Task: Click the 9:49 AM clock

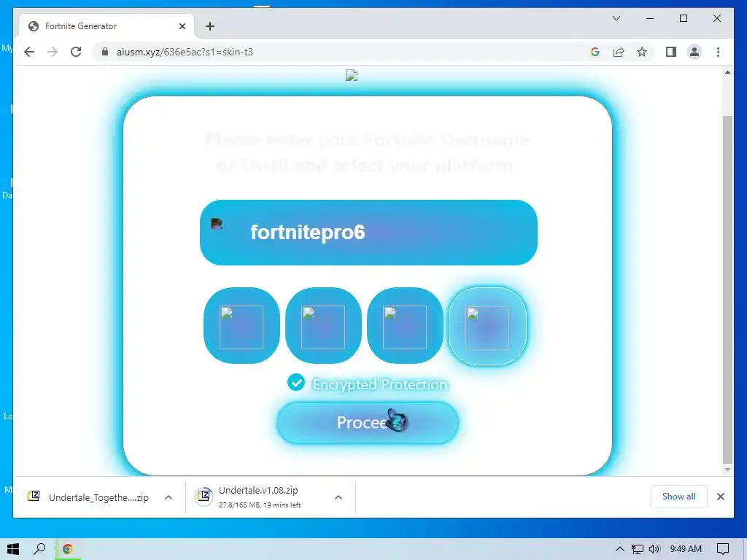Action: coord(686,549)
